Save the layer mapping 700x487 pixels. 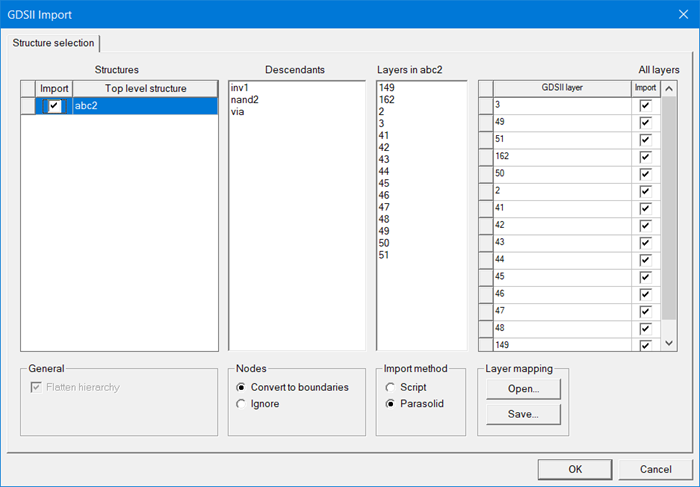coord(523,414)
